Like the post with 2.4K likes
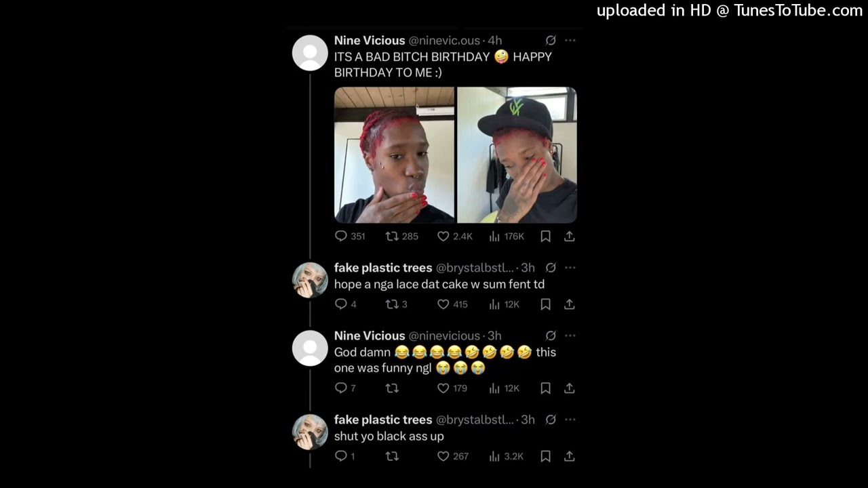Image resolution: width=868 pixels, height=488 pixels. click(x=443, y=237)
